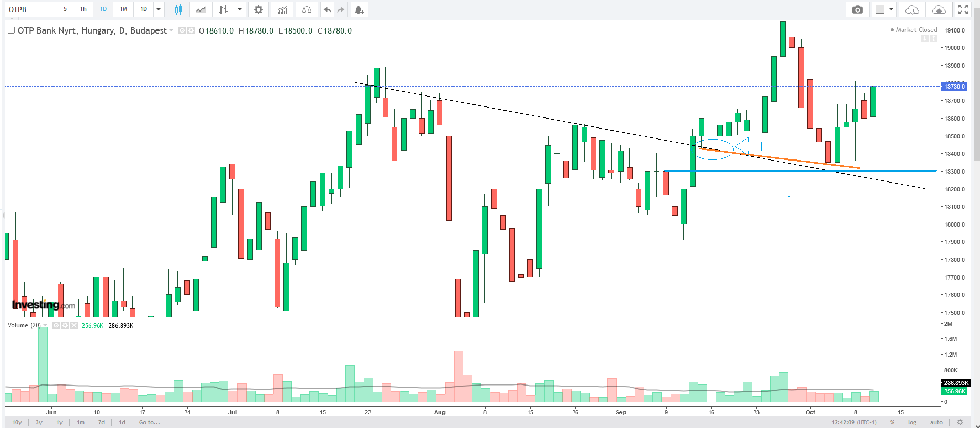The width and height of the screenshot is (980, 428).
Task: Click the compare symbols scales icon
Action: [307, 9]
